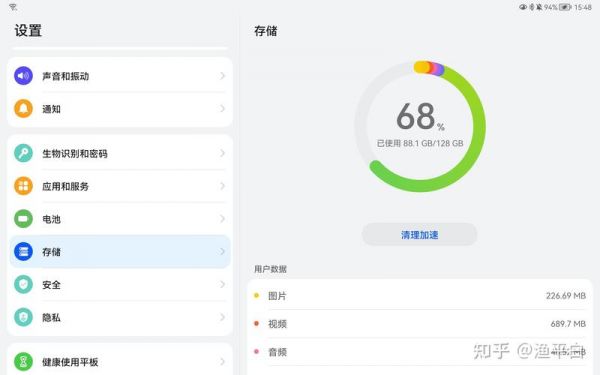Open 健康使用平板 settings

pos(120,361)
